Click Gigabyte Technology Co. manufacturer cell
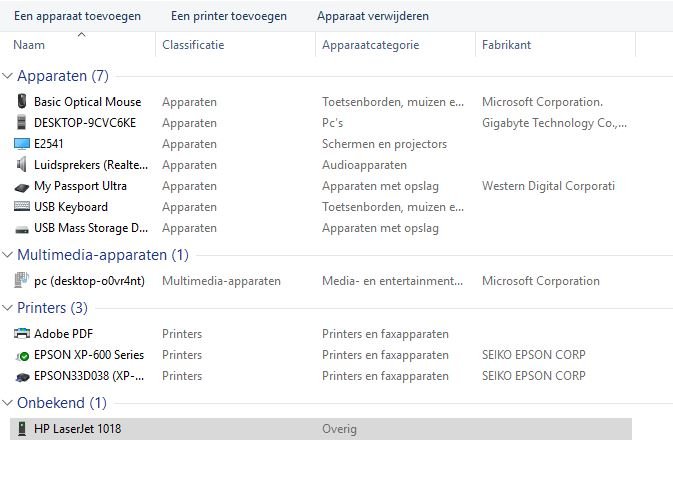Viewport: 673px width, 482px height. [x=554, y=123]
